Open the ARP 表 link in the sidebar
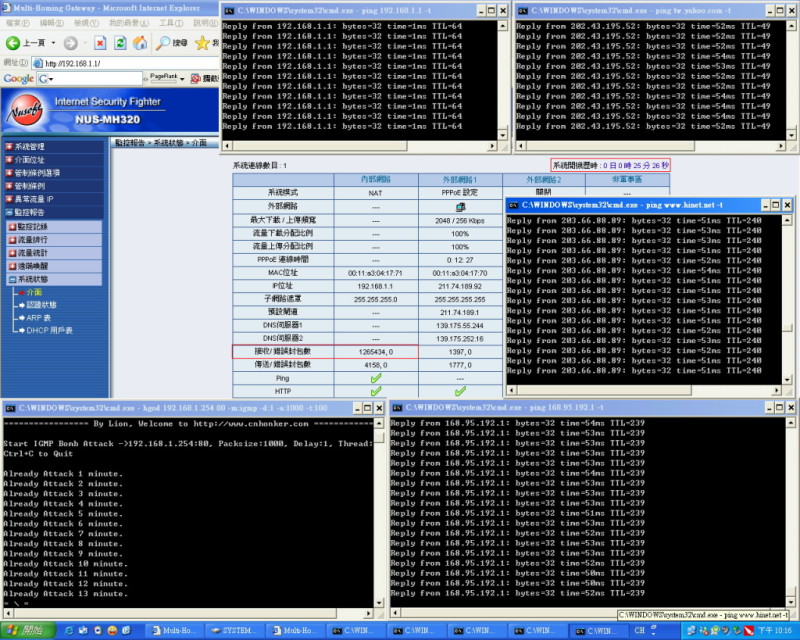 tap(39, 318)
